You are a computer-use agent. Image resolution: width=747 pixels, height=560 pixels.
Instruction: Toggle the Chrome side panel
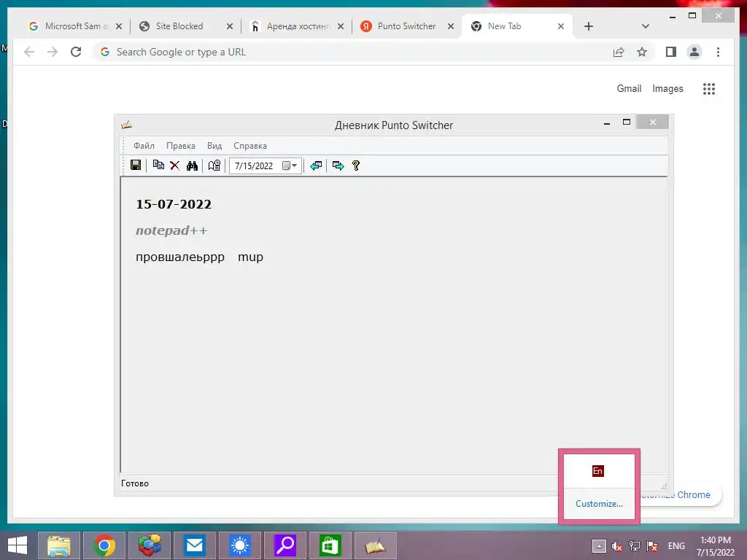point(671,52)
